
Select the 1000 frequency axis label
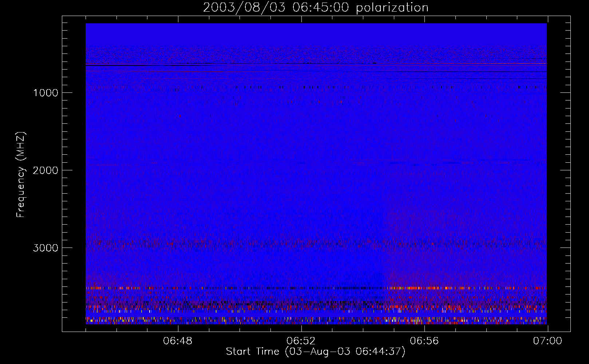[46, 93]
